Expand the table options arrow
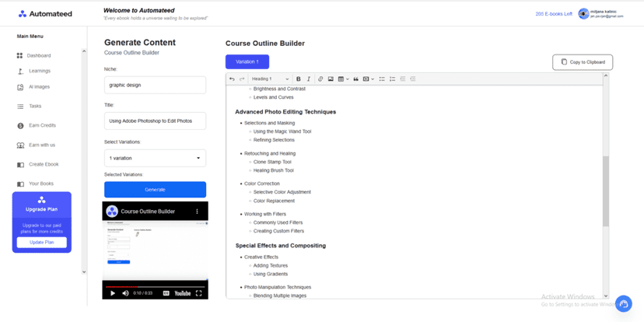Viewport: 644px width, 322px height. (348, 79)
